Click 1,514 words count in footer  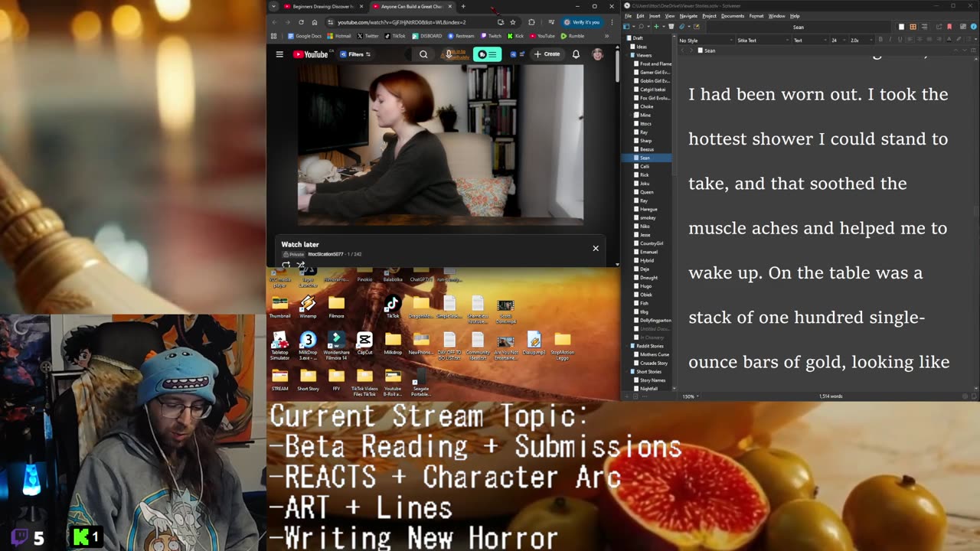(x=831, y=396)
